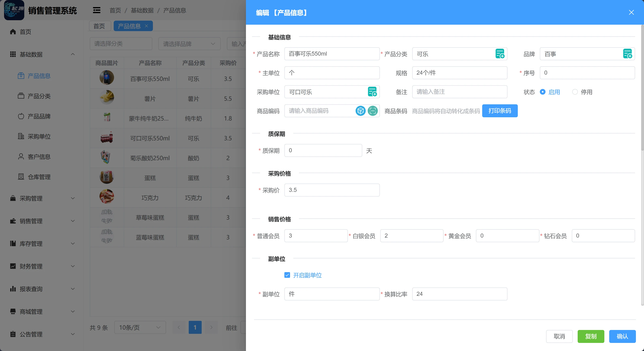644x351 pixels.
Task: Open the 10条/页 page size dropdown
Action: [x=140, y=327]
